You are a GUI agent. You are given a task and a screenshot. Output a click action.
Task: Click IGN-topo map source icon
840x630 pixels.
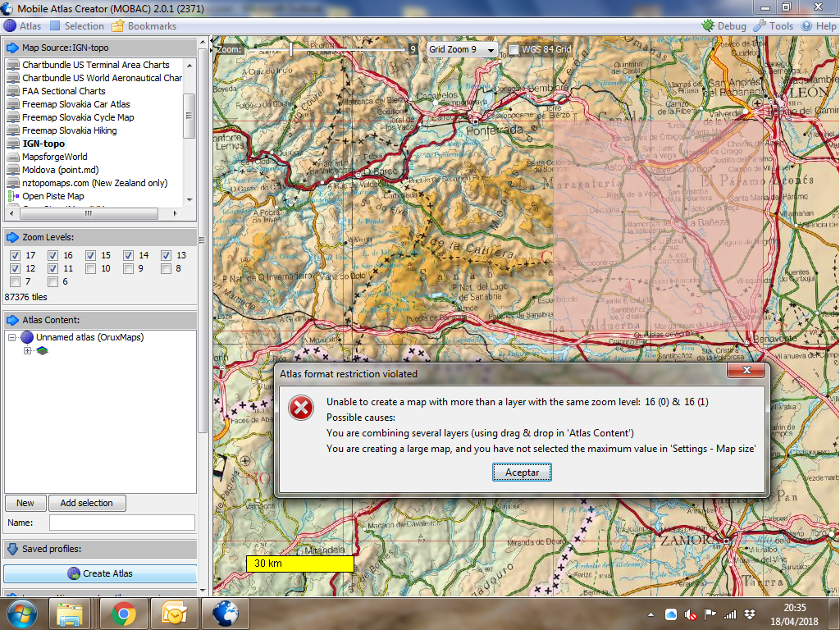point(13,144)
